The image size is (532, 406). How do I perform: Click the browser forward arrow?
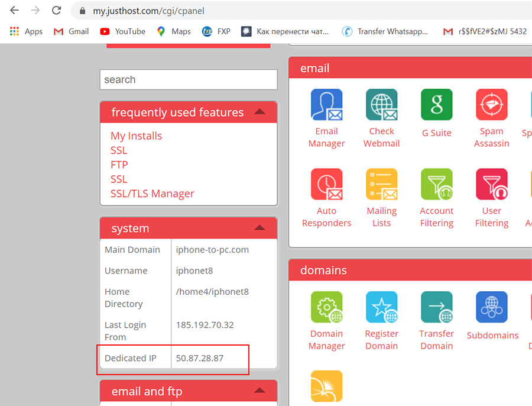click(x=35, y=11)
